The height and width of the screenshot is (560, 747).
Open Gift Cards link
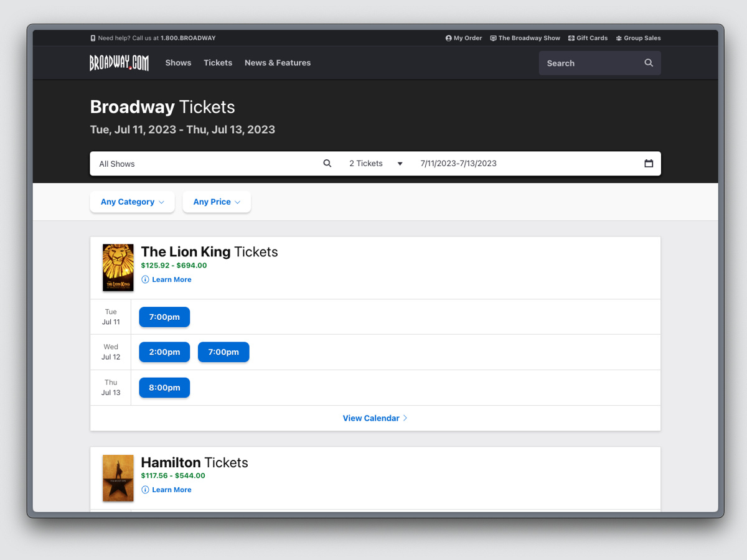[x=588, y=38]
